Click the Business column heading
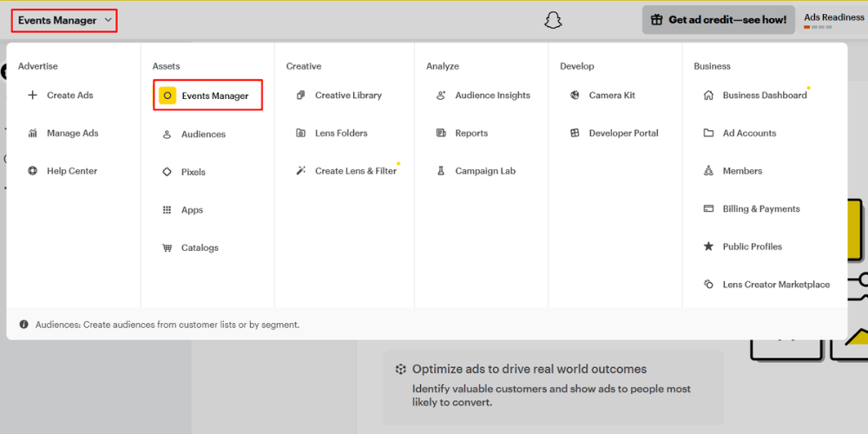The width and height of the screenshot is (868, 434). click(x=712, y=66)
